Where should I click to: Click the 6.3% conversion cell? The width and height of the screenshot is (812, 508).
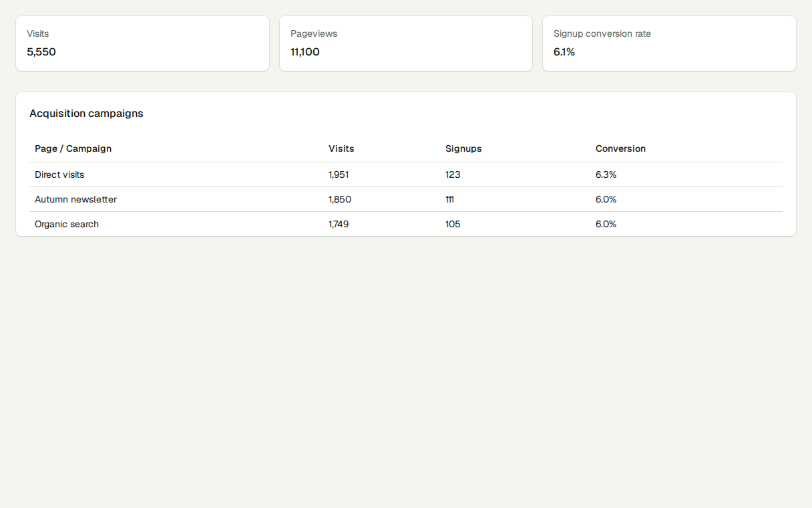pos(606,174)
